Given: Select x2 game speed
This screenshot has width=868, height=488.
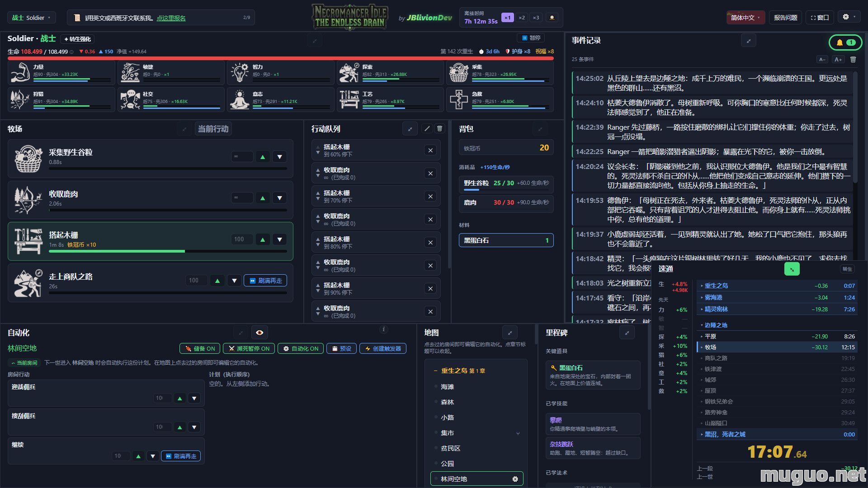Looking at the screenshot, I should coord(522,18).
